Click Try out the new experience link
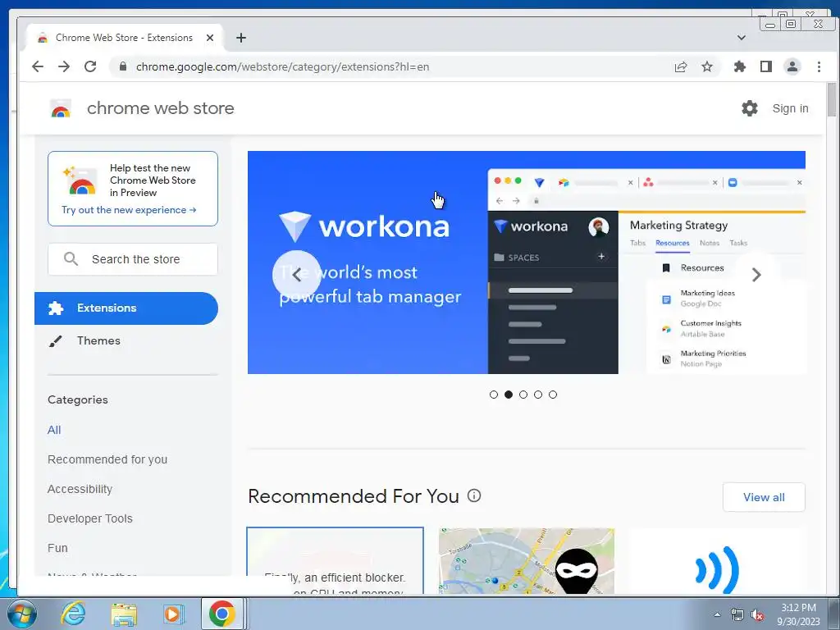 click(x=129, y=210)
